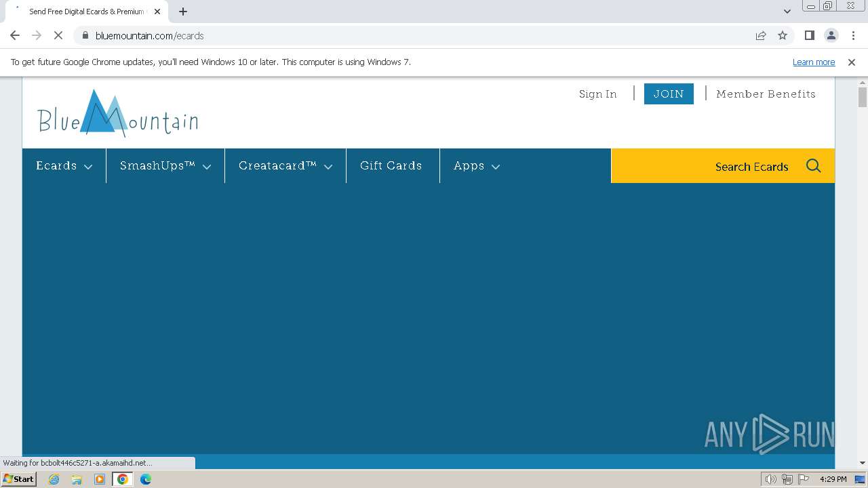Close the Blue Mountain ecards tab
Viewport: 868px width, 488px height.
pyautogui.click(x=157, y=12)
